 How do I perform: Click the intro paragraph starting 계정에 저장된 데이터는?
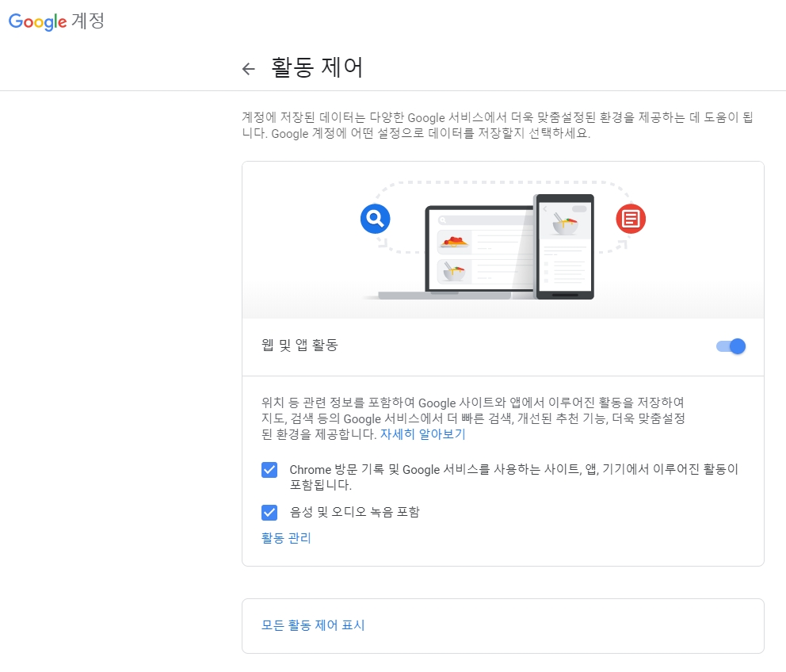498,125
